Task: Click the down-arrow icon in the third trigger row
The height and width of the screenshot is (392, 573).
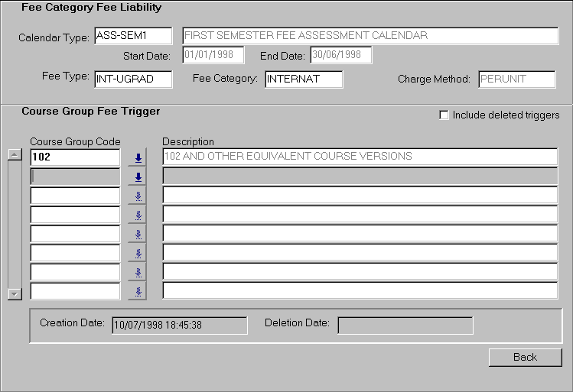Action: [138, 196]
